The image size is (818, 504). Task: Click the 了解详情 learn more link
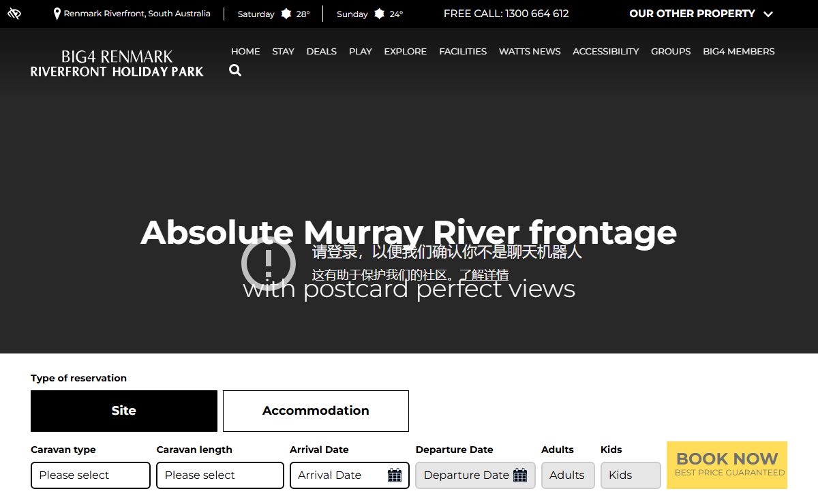coord(483,275)
